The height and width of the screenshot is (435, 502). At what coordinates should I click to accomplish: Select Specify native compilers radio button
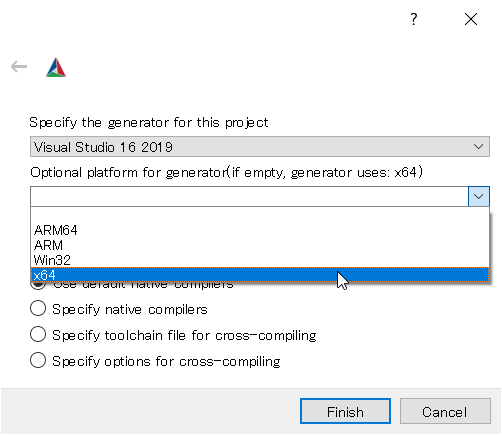[x=38, y=308]
